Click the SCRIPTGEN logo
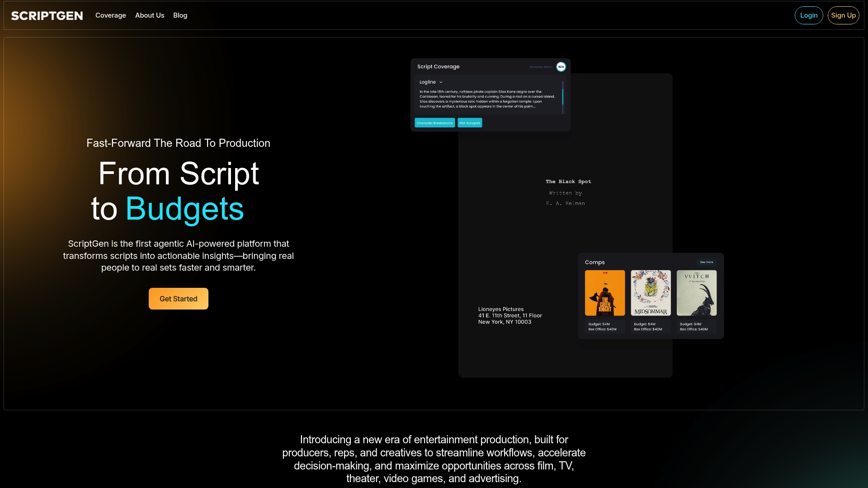Screen dimensions: 868x488 point(47,15)
